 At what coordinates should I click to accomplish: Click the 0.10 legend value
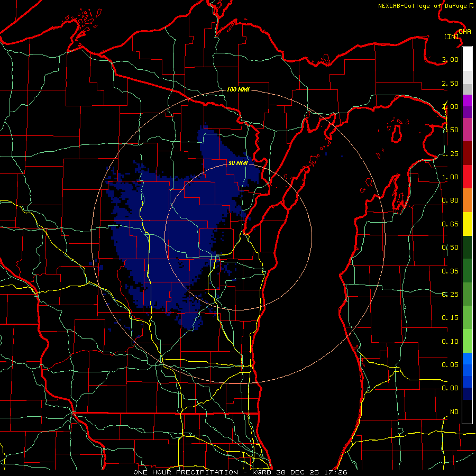point(450,342)
